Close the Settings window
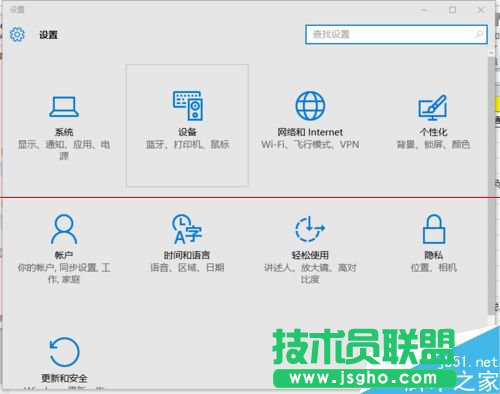 point(481,10)
